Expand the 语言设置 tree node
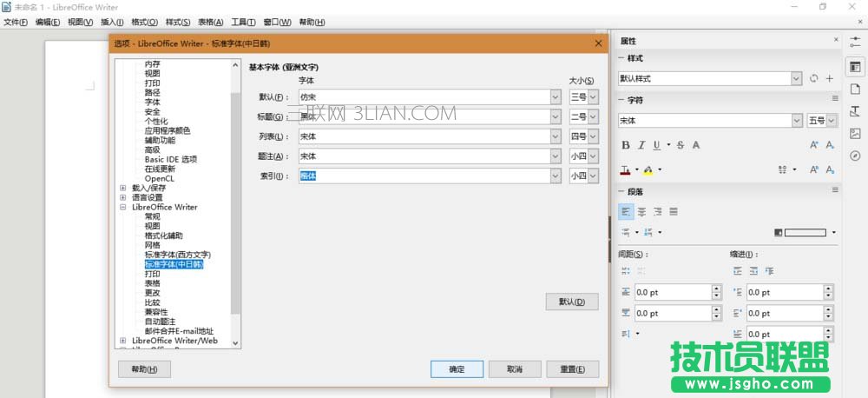The width and height of the screenshot is (868, 398). 123,197
